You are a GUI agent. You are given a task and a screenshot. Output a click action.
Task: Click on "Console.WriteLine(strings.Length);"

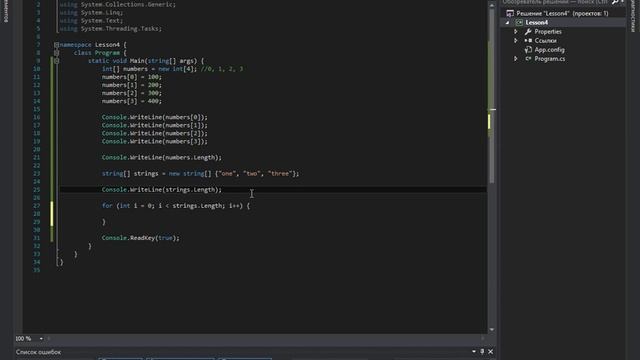coord(162,190)
